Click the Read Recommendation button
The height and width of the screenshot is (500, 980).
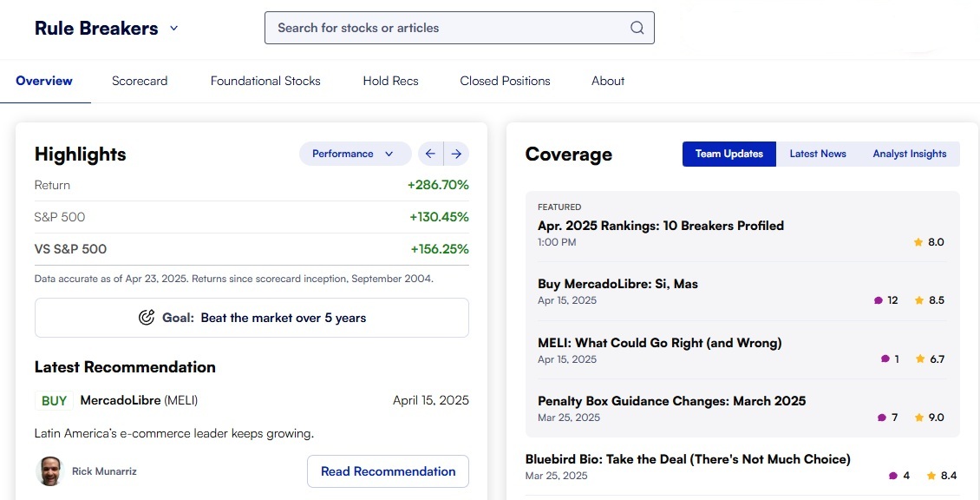pyautogui.click(x=389, y=471)
